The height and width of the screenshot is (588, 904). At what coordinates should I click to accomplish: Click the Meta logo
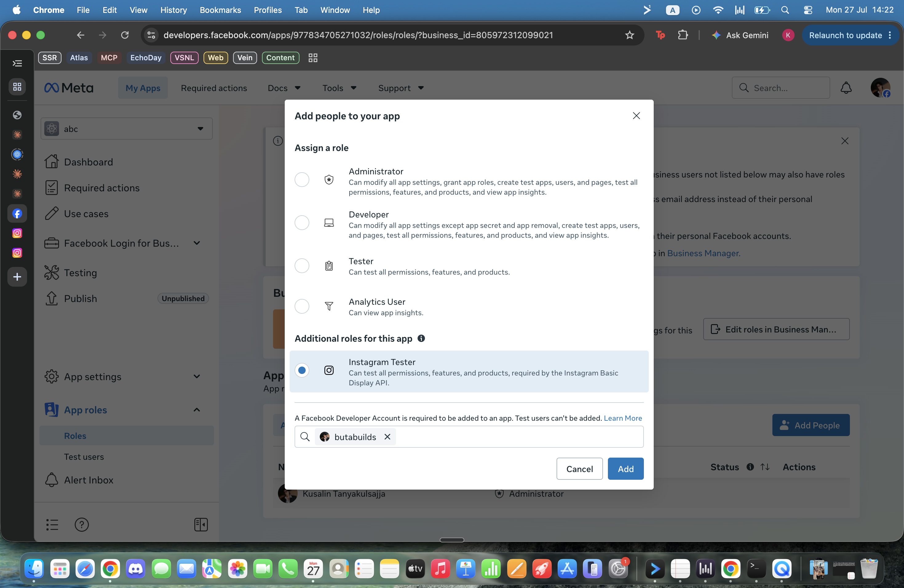pos(69,88)
